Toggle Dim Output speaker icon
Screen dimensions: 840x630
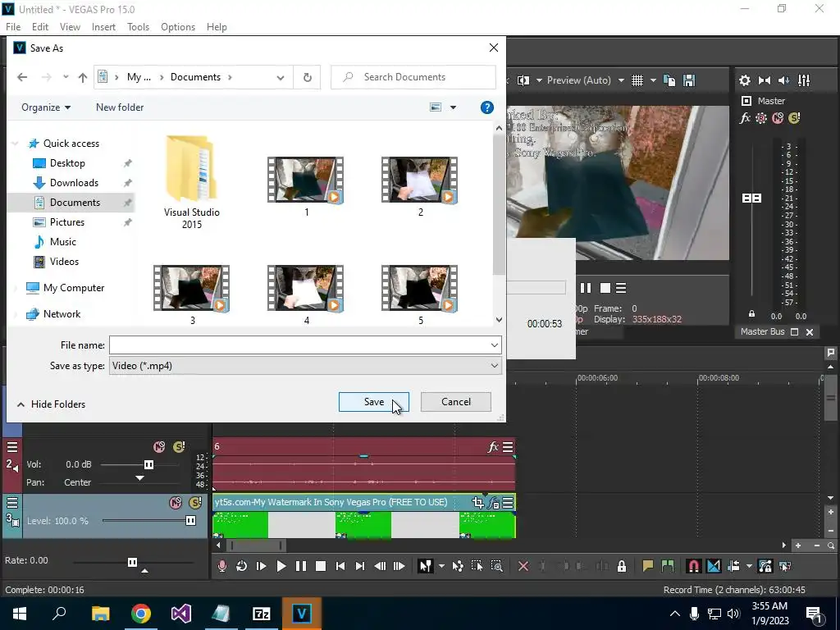(783, 80)
